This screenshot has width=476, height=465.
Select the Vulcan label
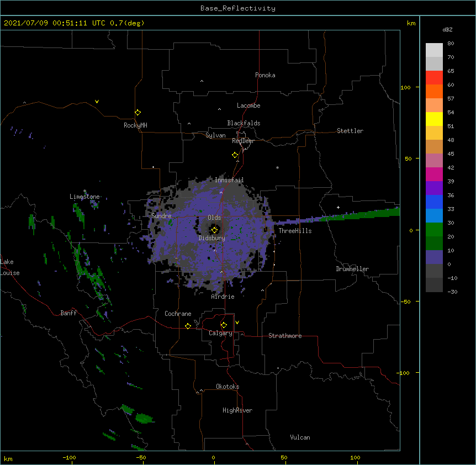pyautogui.click(x=300, y=437)
